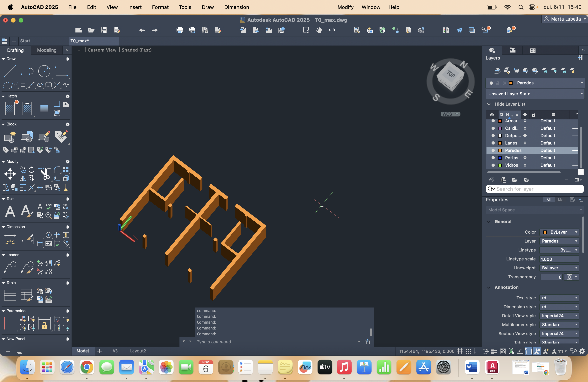
Task: Open the current layer Paredes dropdown
Action: coord(582,83)
